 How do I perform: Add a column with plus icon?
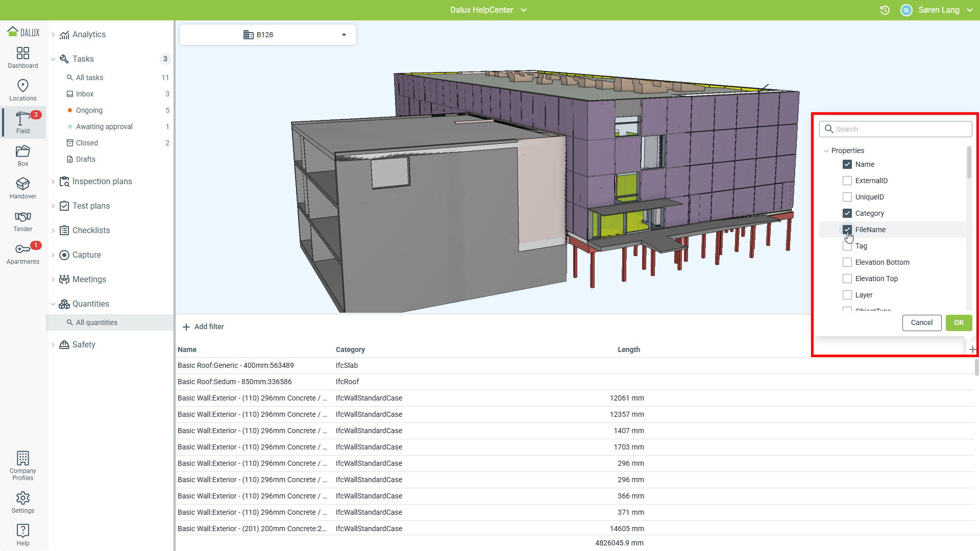pos(972,349)
